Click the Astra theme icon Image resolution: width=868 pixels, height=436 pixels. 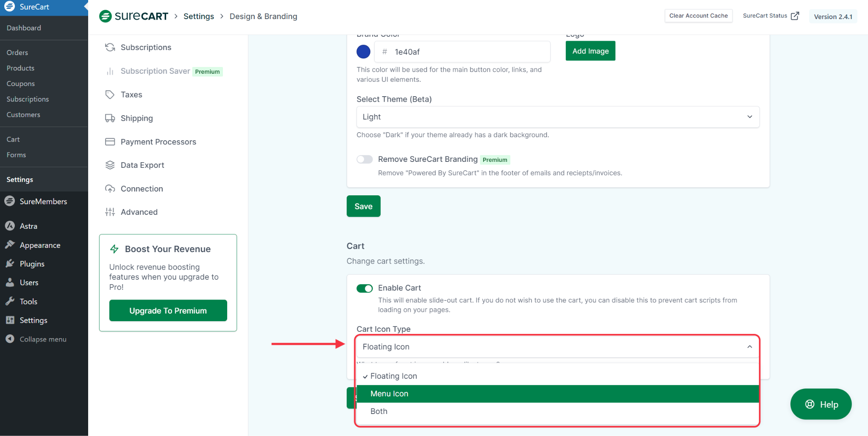pyautogui.click(x=10, y=226)
